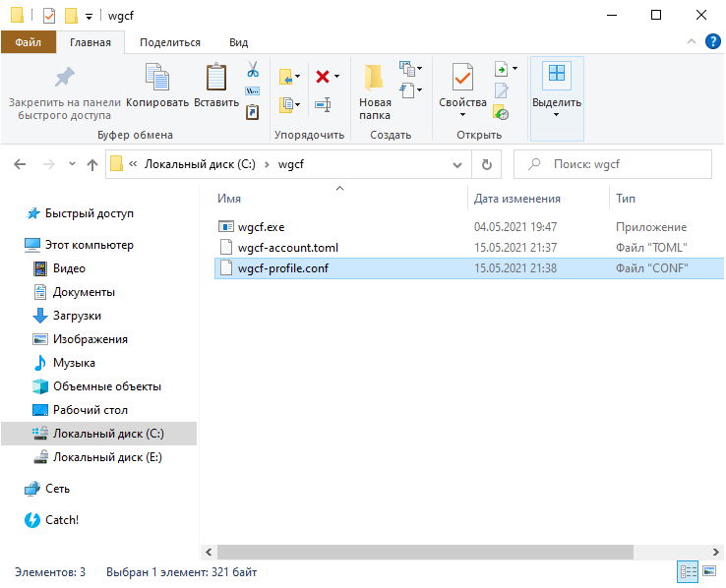Expand address bar previous locations dropdown
This screenshot has height=588, width=726.
click(x=457, y=164)
